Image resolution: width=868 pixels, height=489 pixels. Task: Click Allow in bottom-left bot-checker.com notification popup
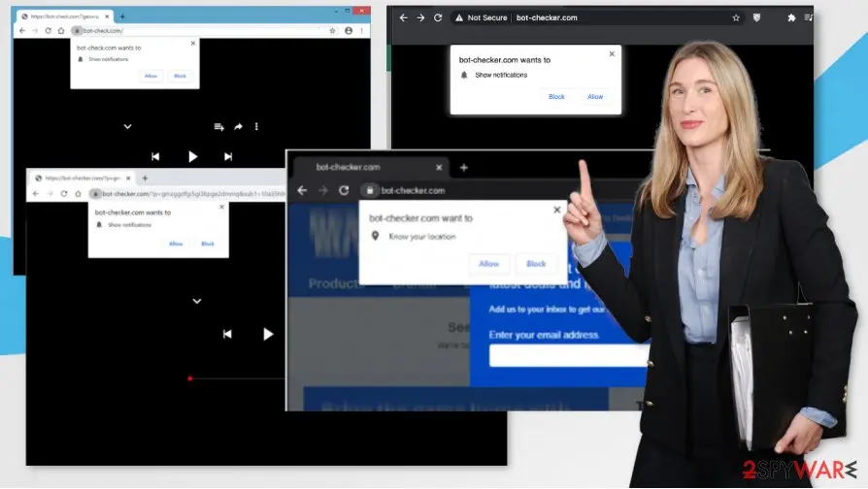176,244
